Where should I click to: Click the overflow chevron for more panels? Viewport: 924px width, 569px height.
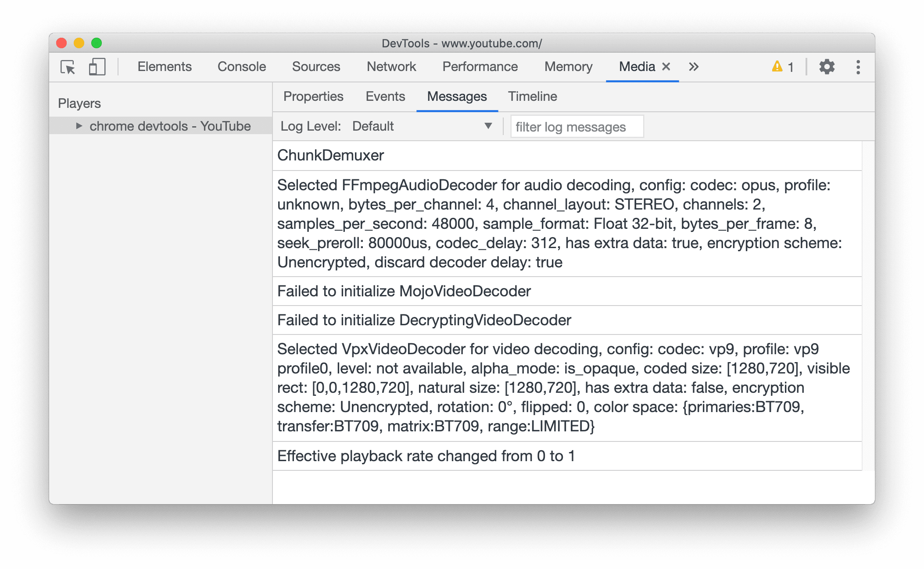pos(693,67)
